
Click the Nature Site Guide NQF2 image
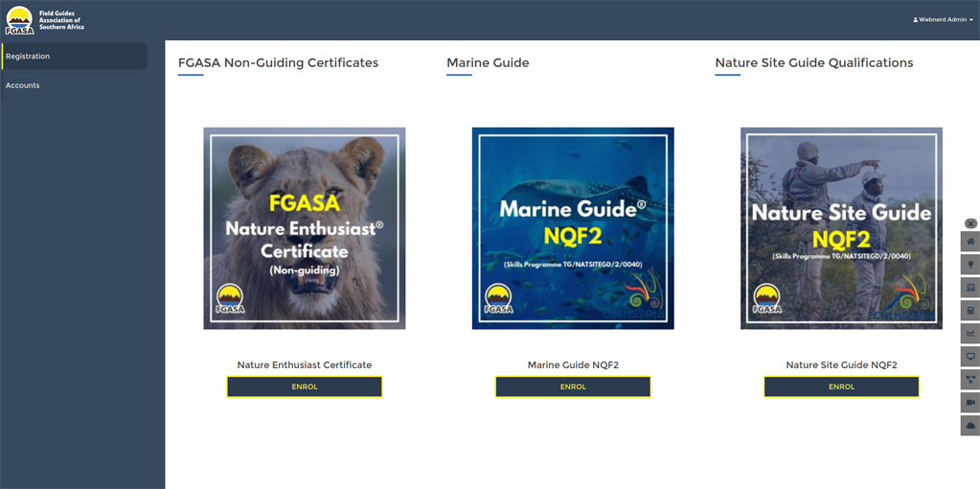tap(841, 228)
